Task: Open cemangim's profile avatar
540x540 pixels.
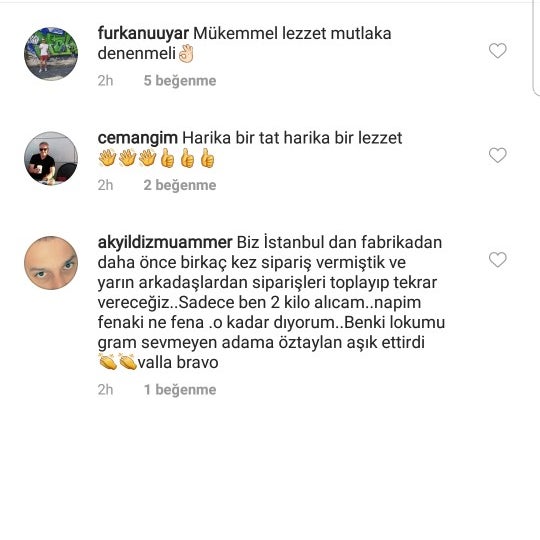Action: (51, 158)
